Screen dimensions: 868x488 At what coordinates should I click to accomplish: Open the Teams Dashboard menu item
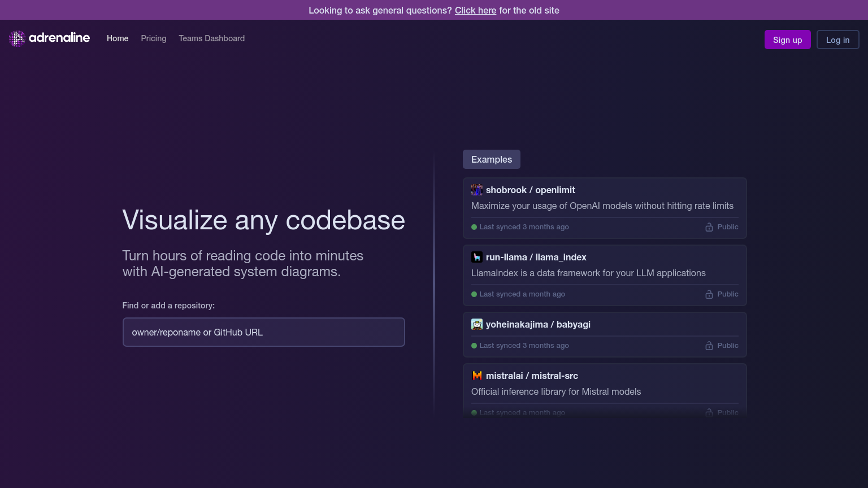[211, 38]
